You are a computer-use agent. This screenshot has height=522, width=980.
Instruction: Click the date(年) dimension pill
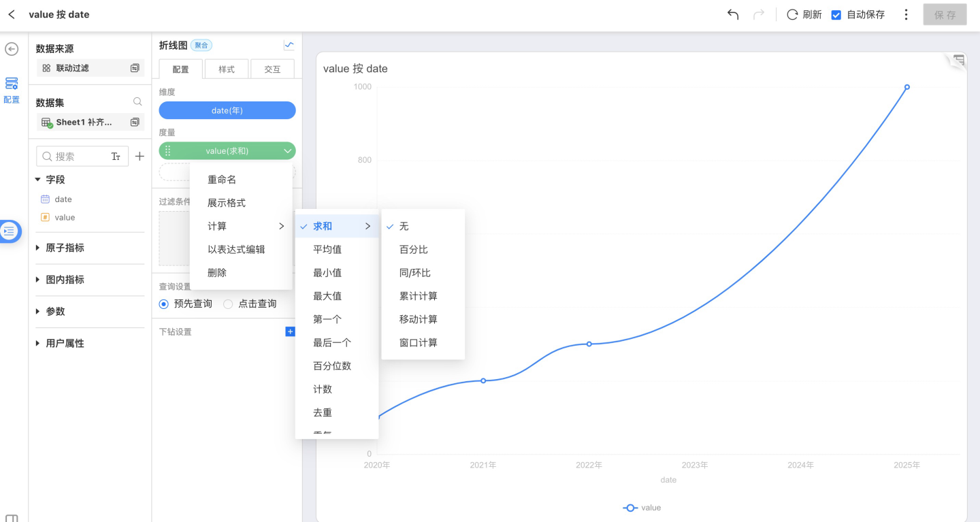[227, 110]
